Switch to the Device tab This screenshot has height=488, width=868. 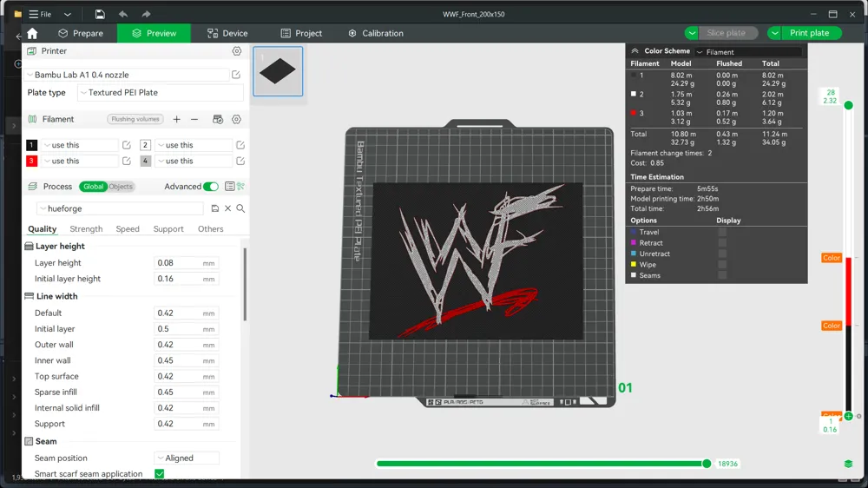(227, 33)
